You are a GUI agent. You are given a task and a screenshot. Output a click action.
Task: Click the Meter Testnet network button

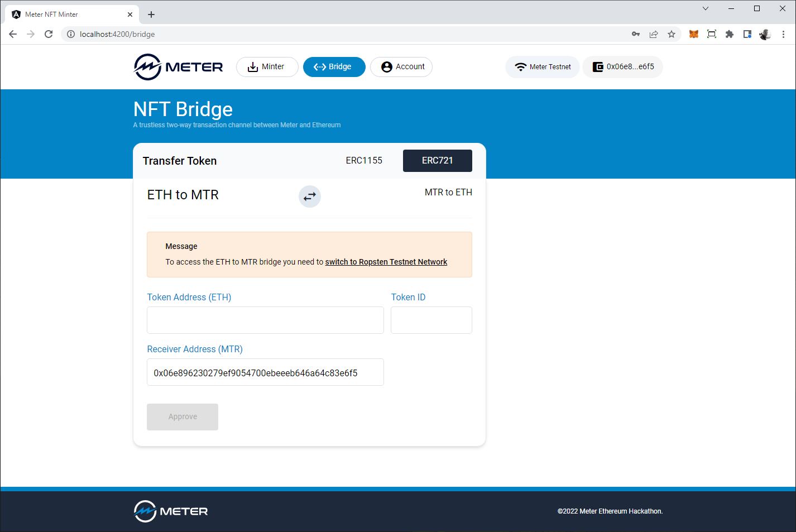(x=543, y=67)
